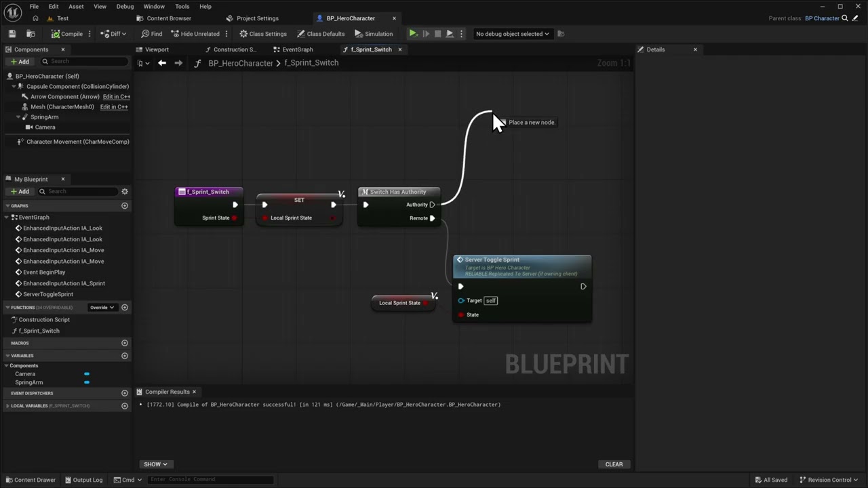
Task: Edit Mesh component in C++ link
Action: [114, 107]
